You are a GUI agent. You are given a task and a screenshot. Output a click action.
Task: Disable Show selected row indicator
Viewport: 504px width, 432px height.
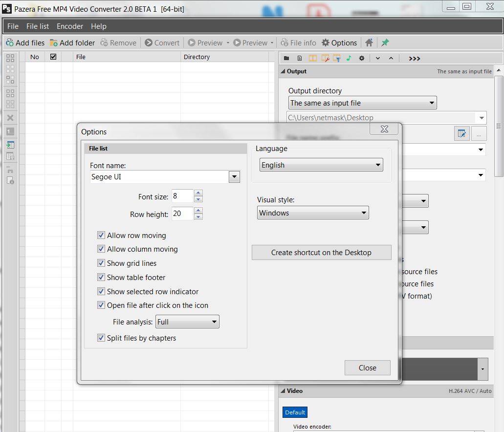[101, 291]
